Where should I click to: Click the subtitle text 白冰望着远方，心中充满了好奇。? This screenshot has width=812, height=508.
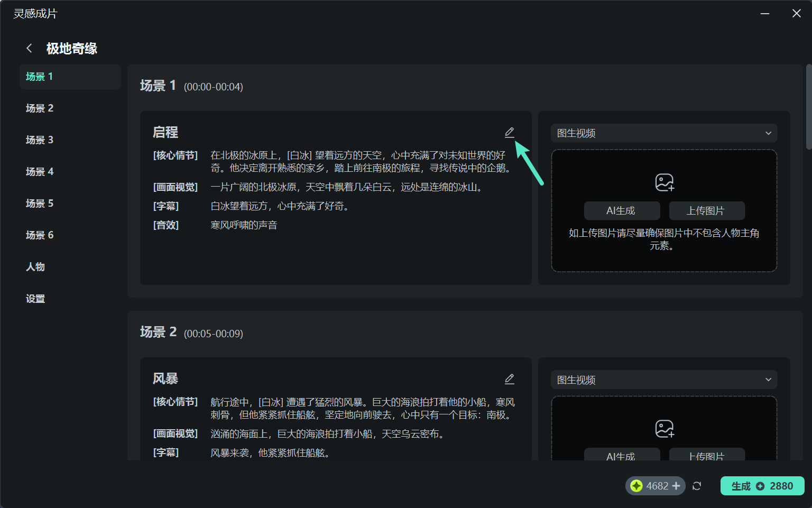(281, 206)
